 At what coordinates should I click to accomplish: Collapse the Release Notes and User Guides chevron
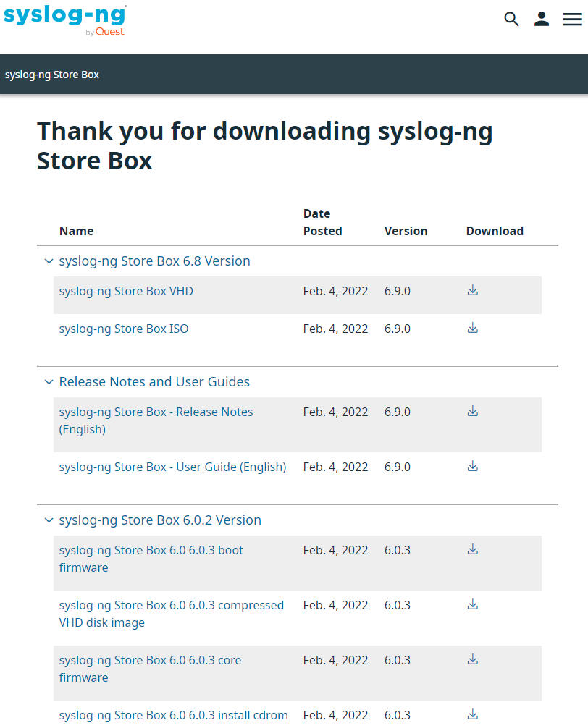[49, 382]
